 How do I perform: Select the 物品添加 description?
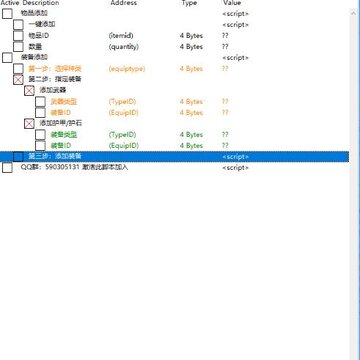point(34,13)
